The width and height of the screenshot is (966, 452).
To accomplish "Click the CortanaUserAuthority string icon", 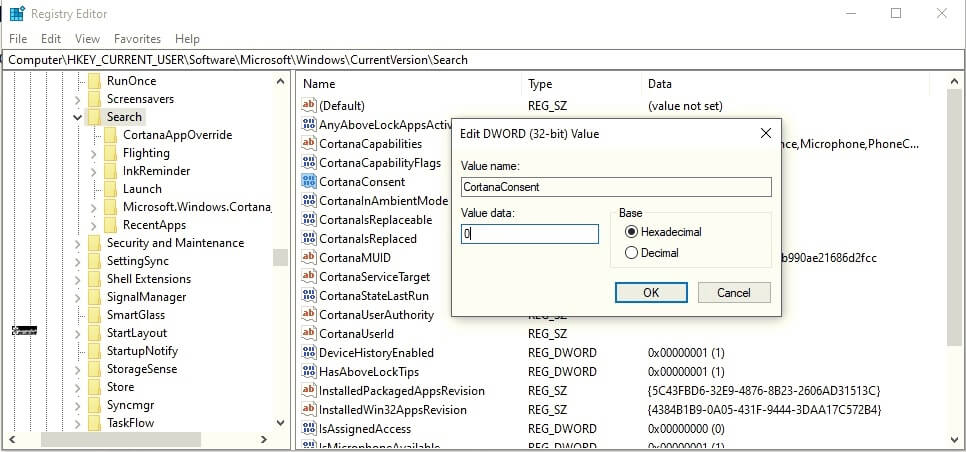I will 309,315.
